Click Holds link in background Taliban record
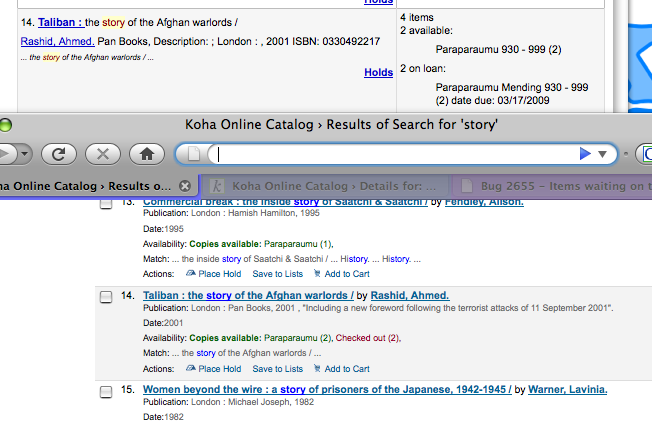652x426 pixels. pos(378,72)
